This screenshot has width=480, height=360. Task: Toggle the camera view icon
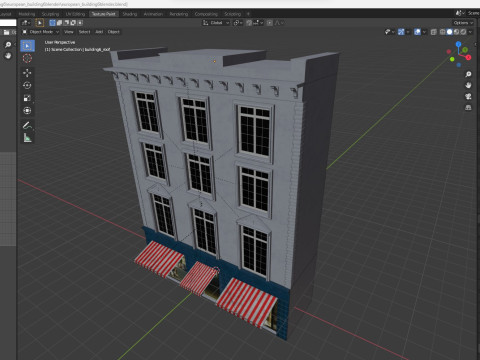(468, 97)
